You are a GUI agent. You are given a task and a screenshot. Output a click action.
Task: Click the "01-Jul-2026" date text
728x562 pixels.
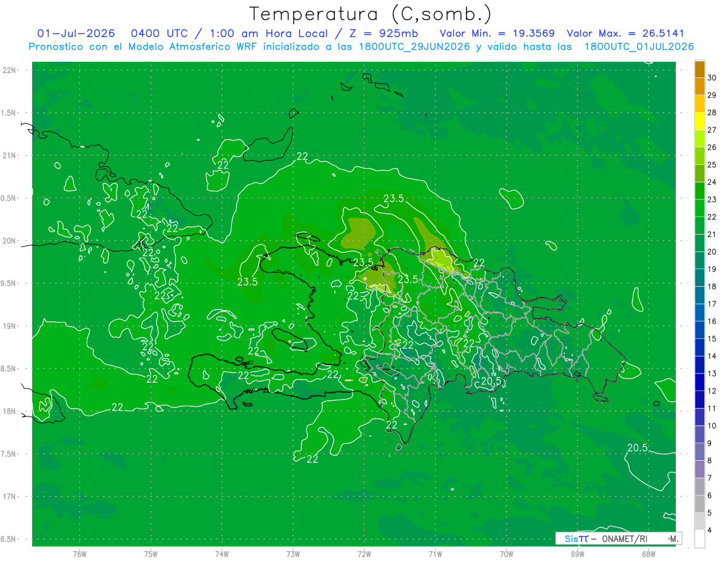coord(76,33)
